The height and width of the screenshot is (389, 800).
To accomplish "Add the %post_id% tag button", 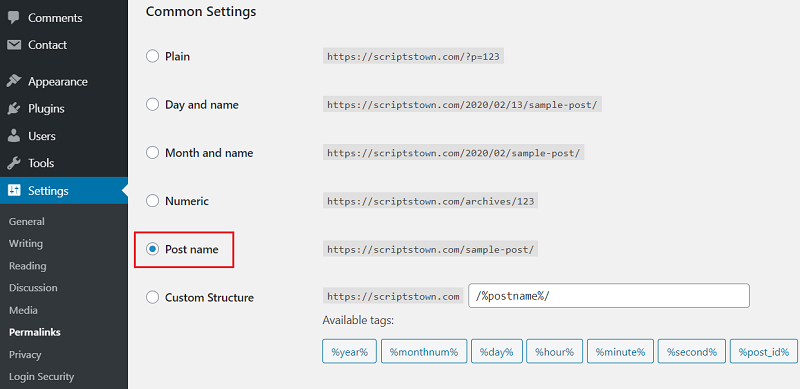I will (x=764, y=352).
